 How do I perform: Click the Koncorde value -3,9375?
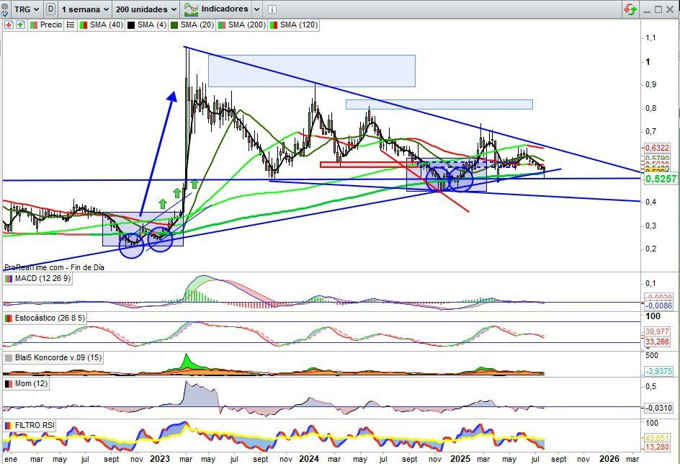[659, 372]
